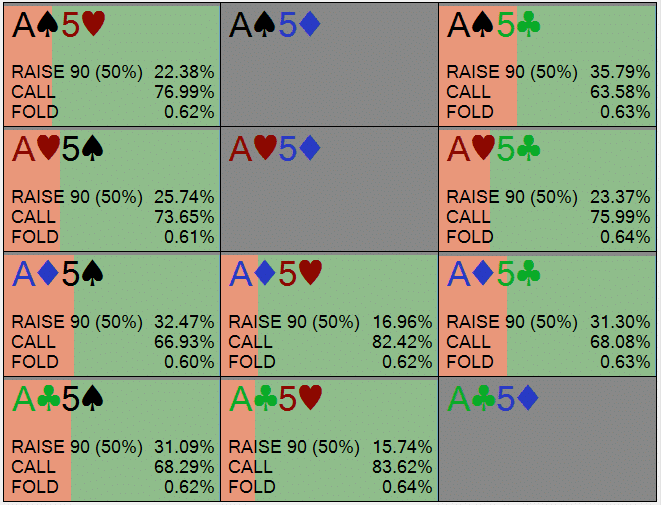
Task: Click the red heart after the 5 in A♣5♥
Action: (311, 399)
